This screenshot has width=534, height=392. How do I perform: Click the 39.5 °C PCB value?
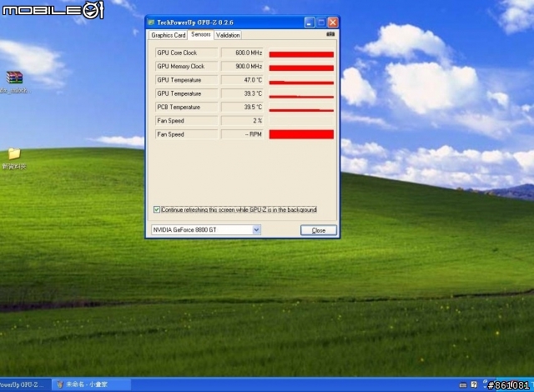click(243, 108)
